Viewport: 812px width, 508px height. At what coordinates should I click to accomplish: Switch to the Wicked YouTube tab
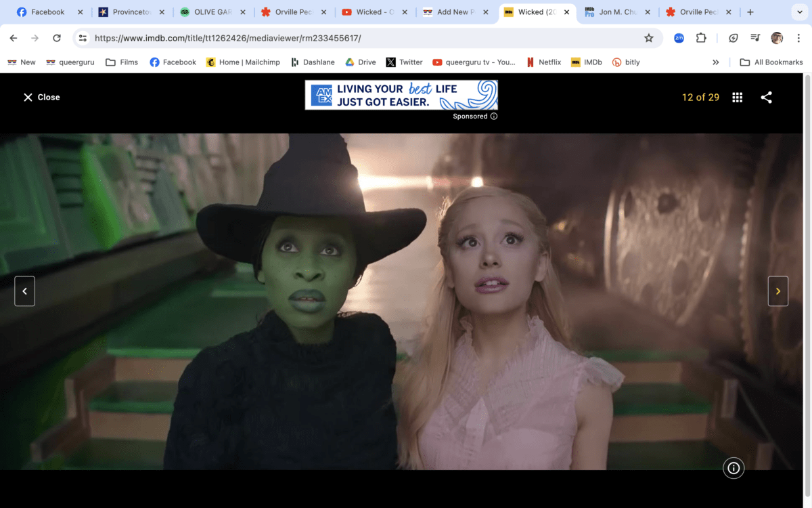(374, 12)
